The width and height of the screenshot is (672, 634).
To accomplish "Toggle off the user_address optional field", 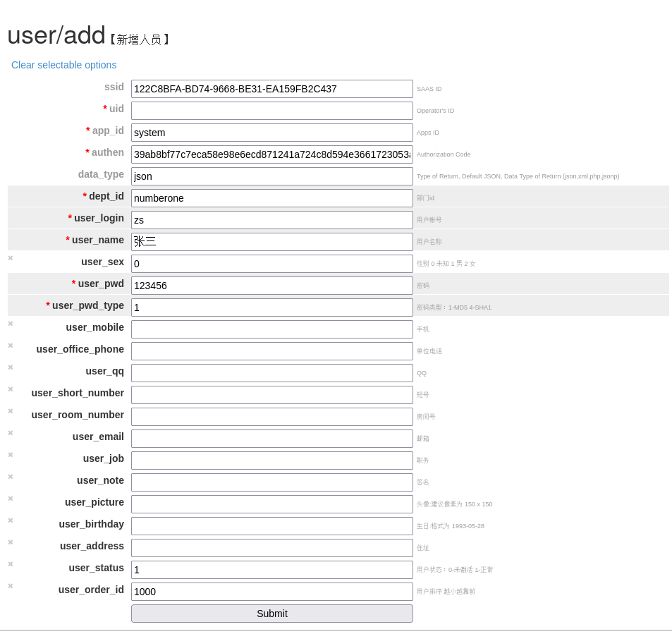I will [10, 542].
